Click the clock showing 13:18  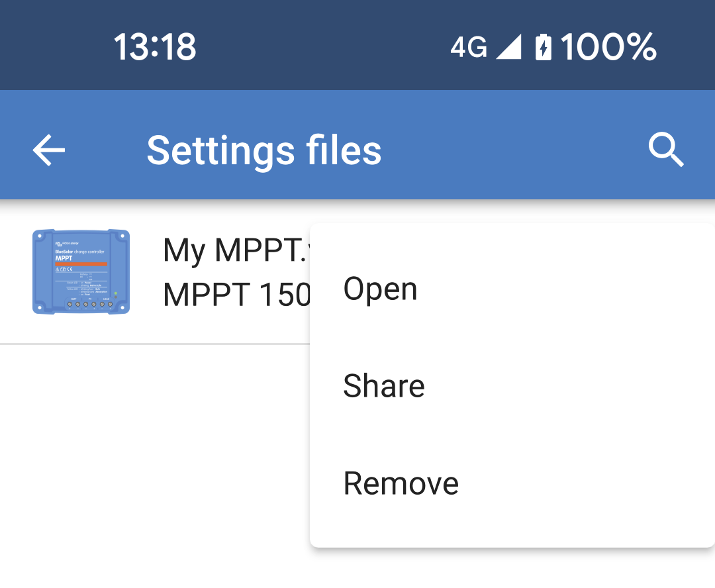point(153,46)
